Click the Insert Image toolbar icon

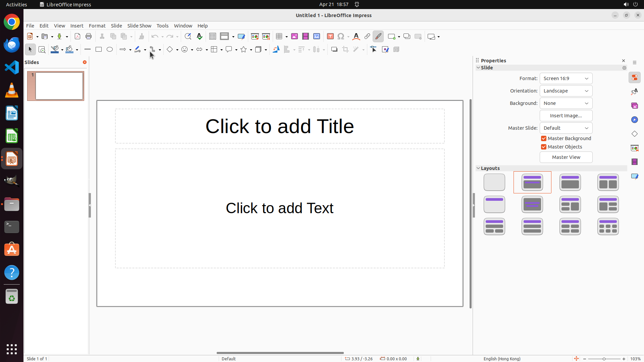(294, 36)
